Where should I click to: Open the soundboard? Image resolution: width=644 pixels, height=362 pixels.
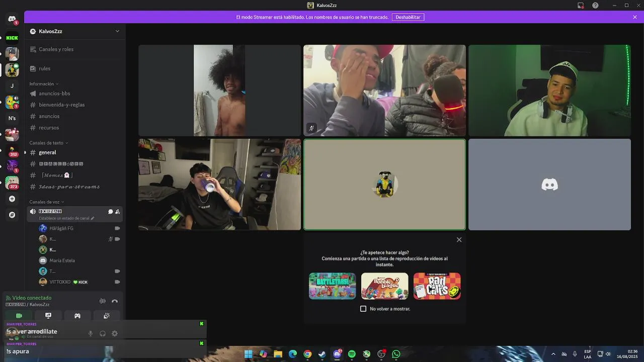pyautogui.click(x=107, y=316)
